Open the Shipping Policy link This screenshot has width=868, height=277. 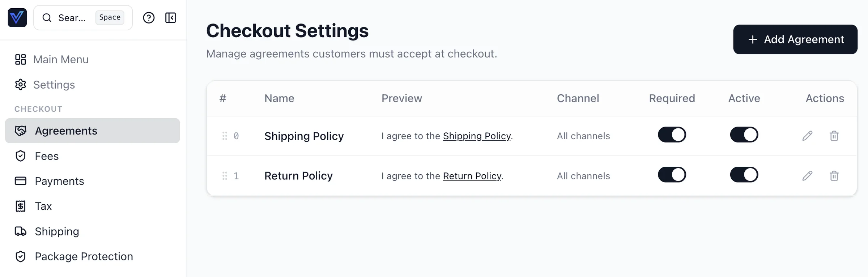(477, 136)
